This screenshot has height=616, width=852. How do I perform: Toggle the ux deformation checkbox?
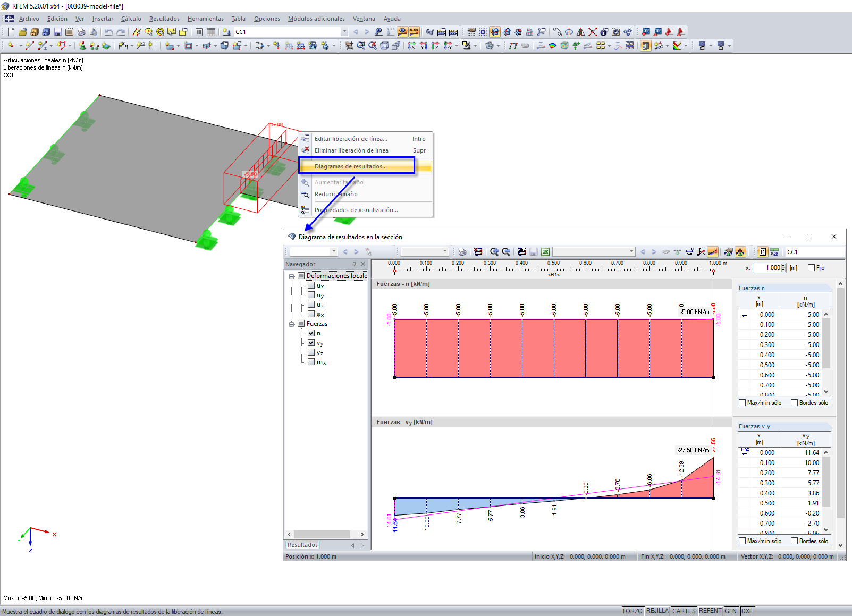(x=311, y=285)
